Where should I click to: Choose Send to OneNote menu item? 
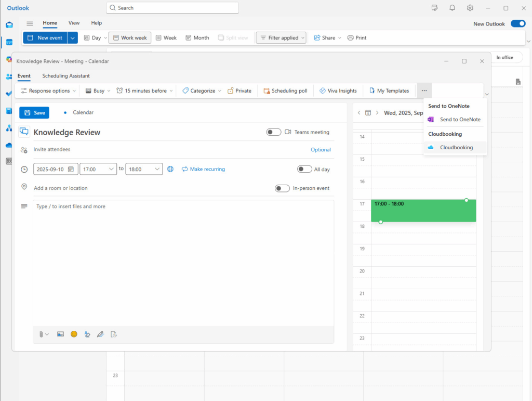point(459,120)
